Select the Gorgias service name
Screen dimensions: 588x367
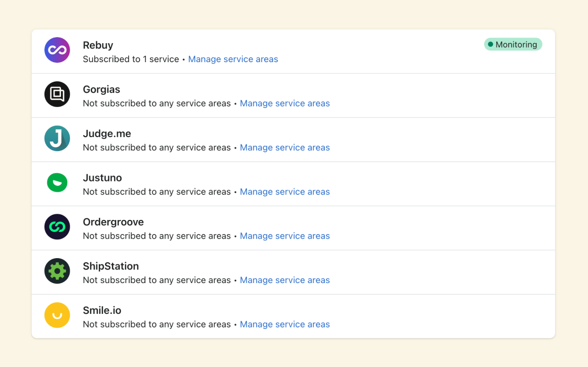(102, 89)
